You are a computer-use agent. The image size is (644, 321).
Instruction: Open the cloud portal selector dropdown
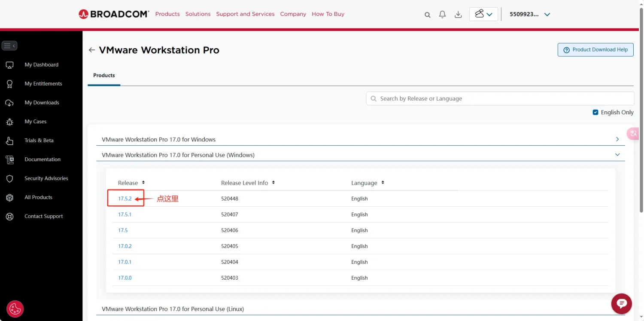[x=483, y=14]
